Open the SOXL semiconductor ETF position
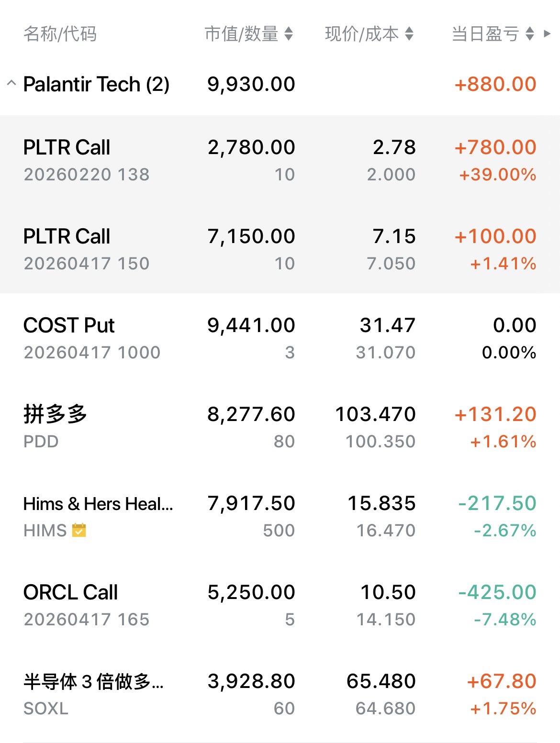Viewport: 560px width, 743px height. point(93,694)
